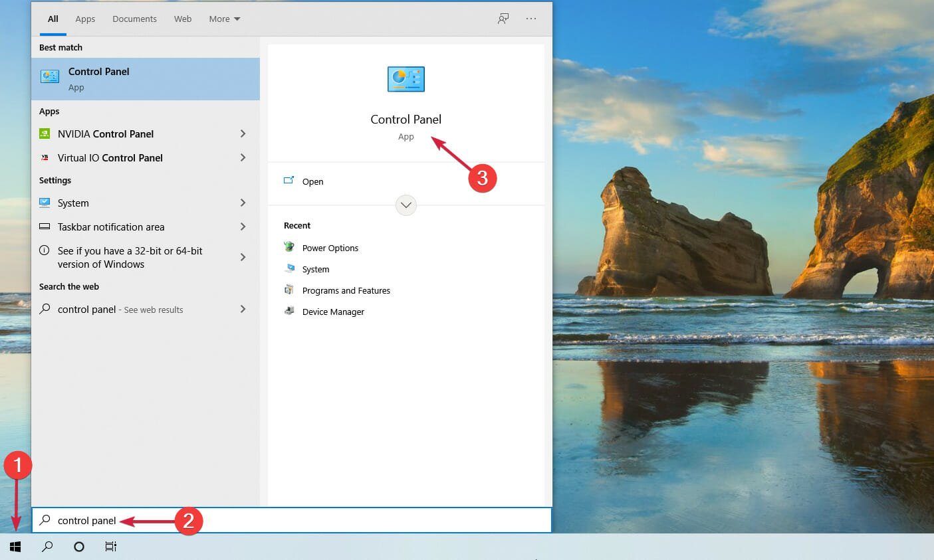This screenshot has width=934, height=560.
Task: Click Open under Control Panel preview
Action: (x=312, y=181)
